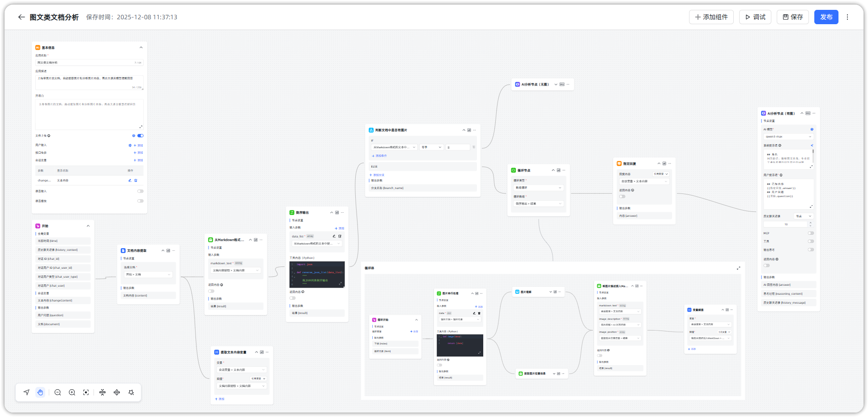Toggle the 文件上传 switch off
This screenshot has height=417, width=868.
pos(140,136)
